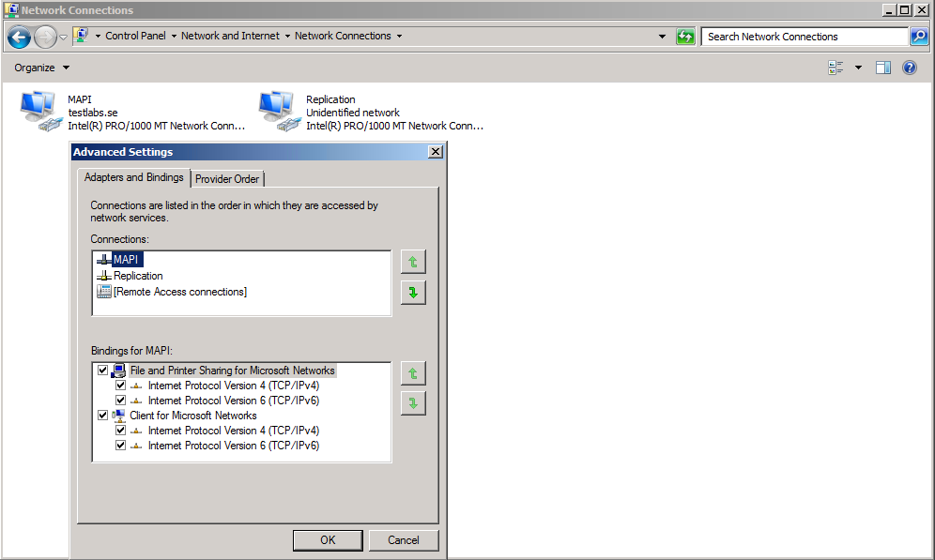Select IPv4 row under File and Printer Sharing
The width and height of the screenshot is (935, 560).
pos(233,386)
